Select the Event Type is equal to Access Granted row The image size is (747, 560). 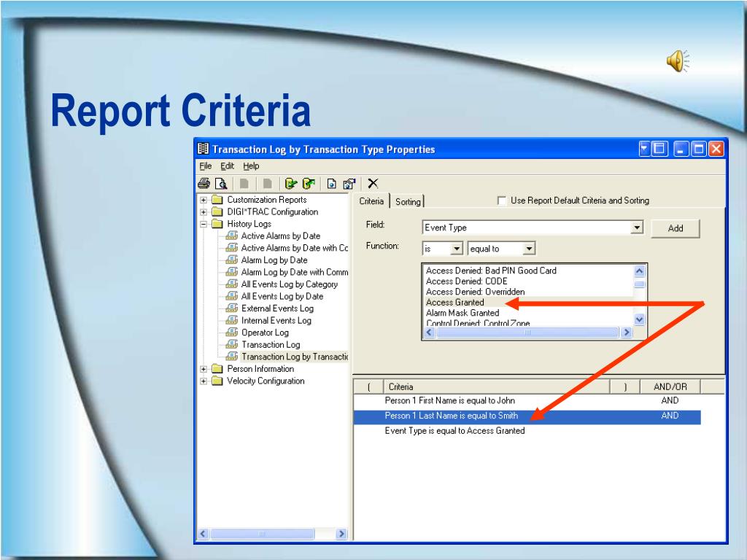click(x=527, y=431)
